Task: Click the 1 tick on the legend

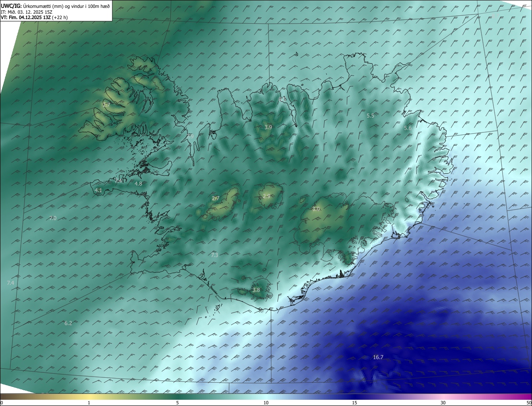Action: pyautogui.click(x=89, y=403)
